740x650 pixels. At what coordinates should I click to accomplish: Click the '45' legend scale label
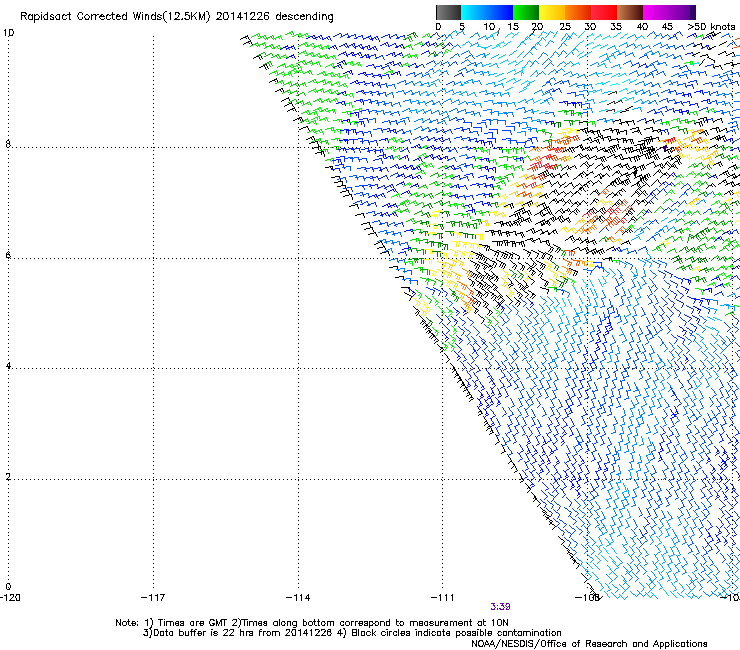pyautogui.click(x=667, y=27)
